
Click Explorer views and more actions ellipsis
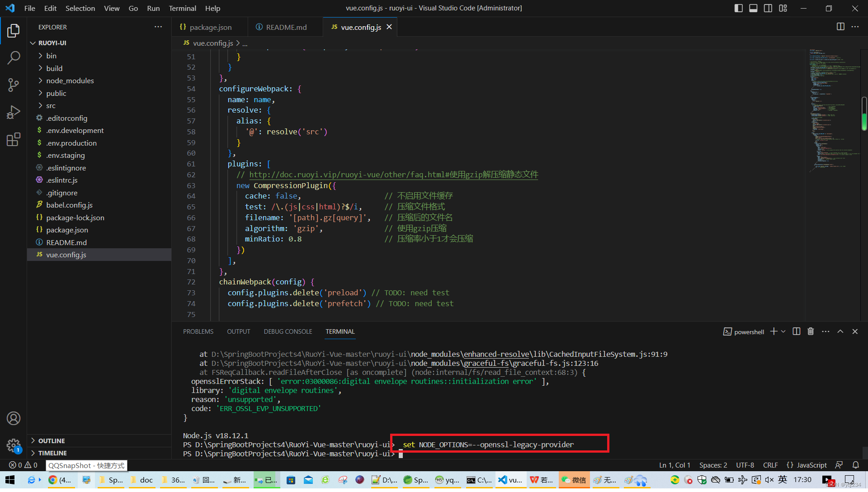point(158,27)
